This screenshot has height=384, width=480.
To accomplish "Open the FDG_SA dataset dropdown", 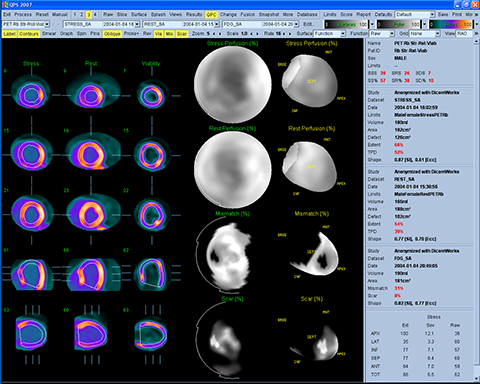I will (261, 24).
